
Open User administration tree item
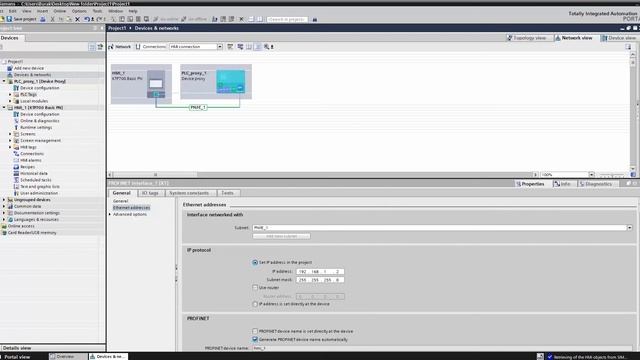click(x=39, y=193)
